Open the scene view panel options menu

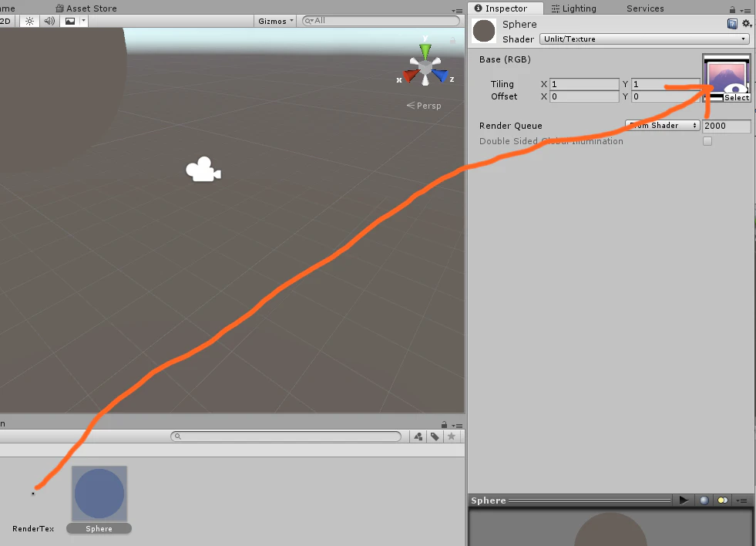tap(457, 11)
